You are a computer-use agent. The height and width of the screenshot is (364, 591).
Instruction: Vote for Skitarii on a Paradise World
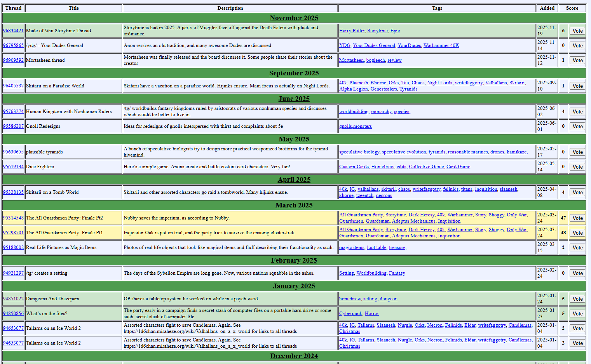click(577, 86)
